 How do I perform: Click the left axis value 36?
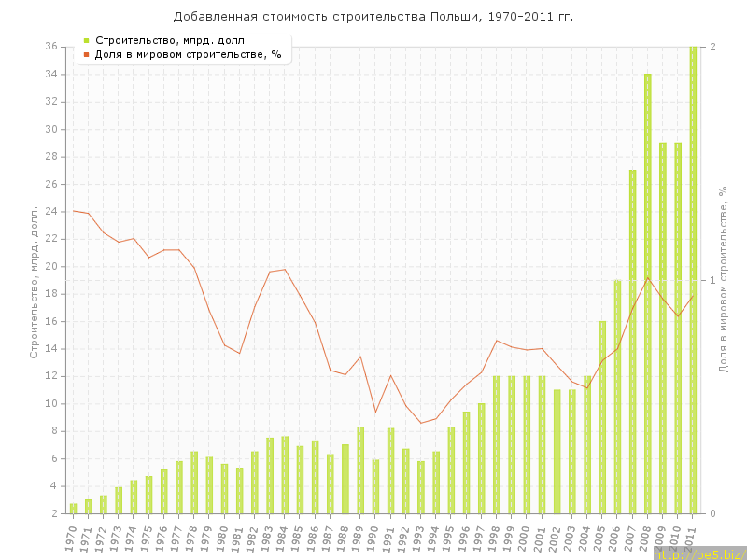(x=52, y=47)
